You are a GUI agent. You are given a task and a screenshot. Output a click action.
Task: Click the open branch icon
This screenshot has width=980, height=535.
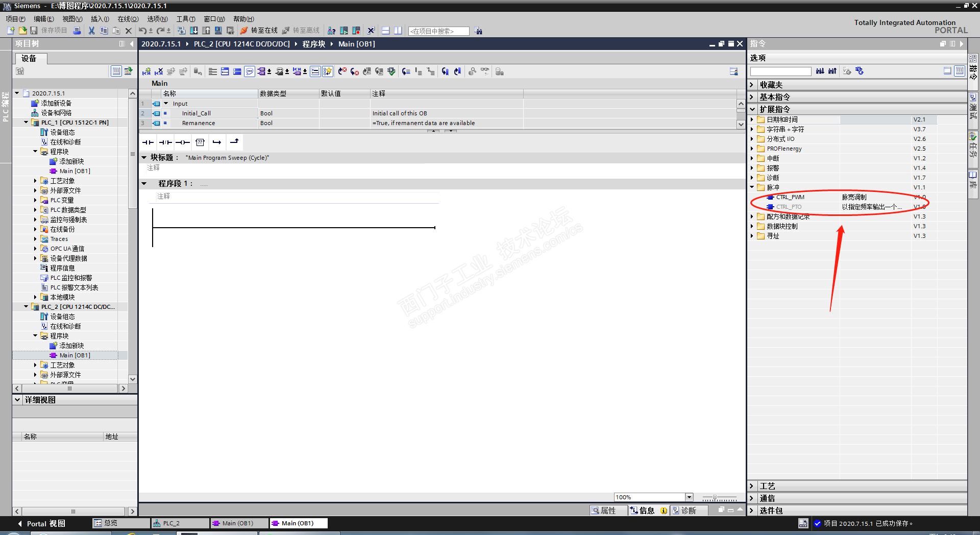tap(217, 142)
